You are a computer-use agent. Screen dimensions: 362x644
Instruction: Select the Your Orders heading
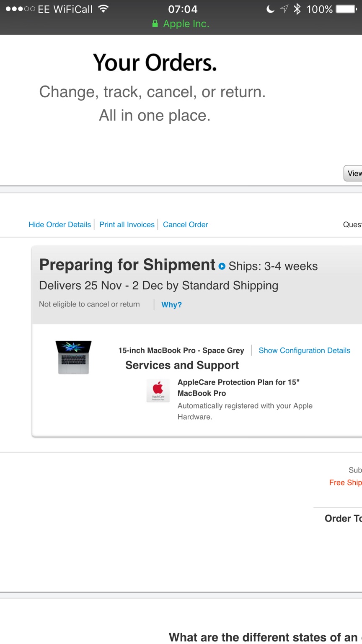(155, 62)
